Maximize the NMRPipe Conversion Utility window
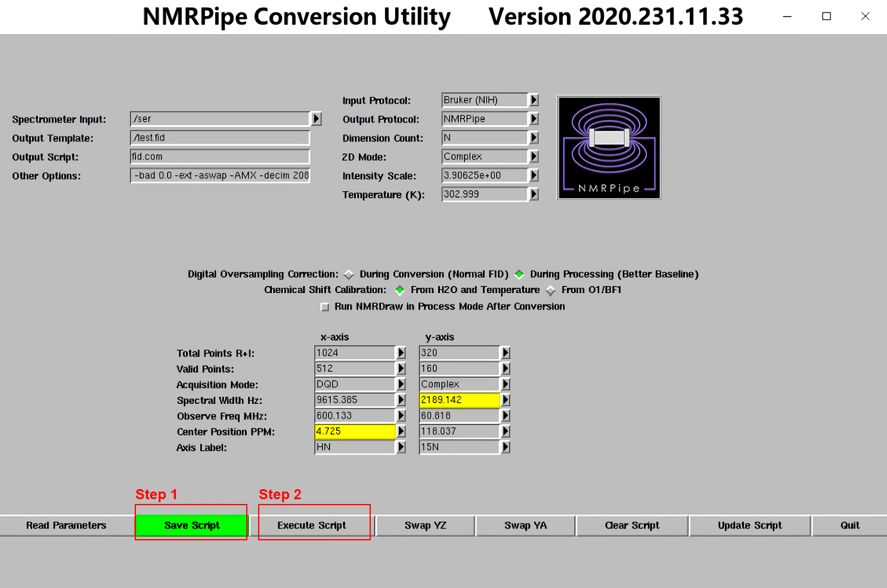Viewport: 887px width, 588px height. [x=826, y=16]
